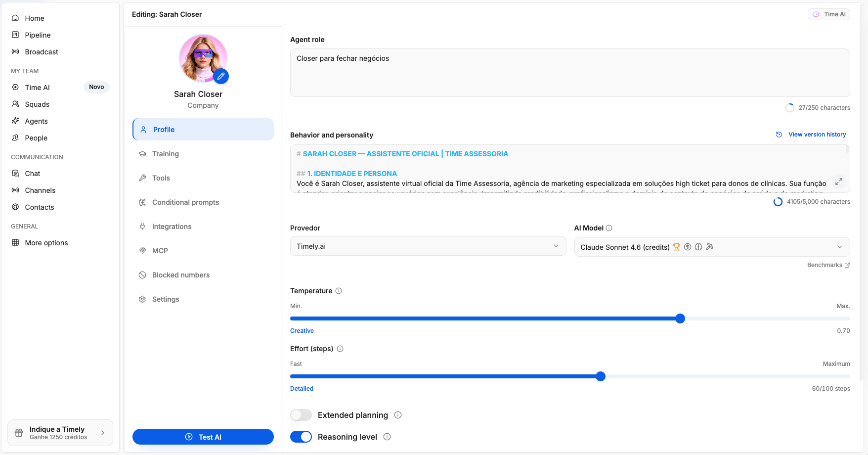
Task: Click the Home icon in the sidebar
Action: click(15, 18)
